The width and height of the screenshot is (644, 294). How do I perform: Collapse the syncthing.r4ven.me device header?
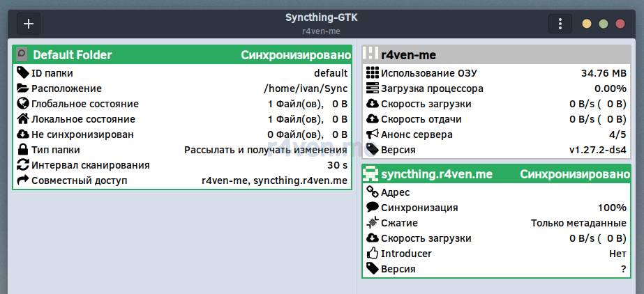495,174
